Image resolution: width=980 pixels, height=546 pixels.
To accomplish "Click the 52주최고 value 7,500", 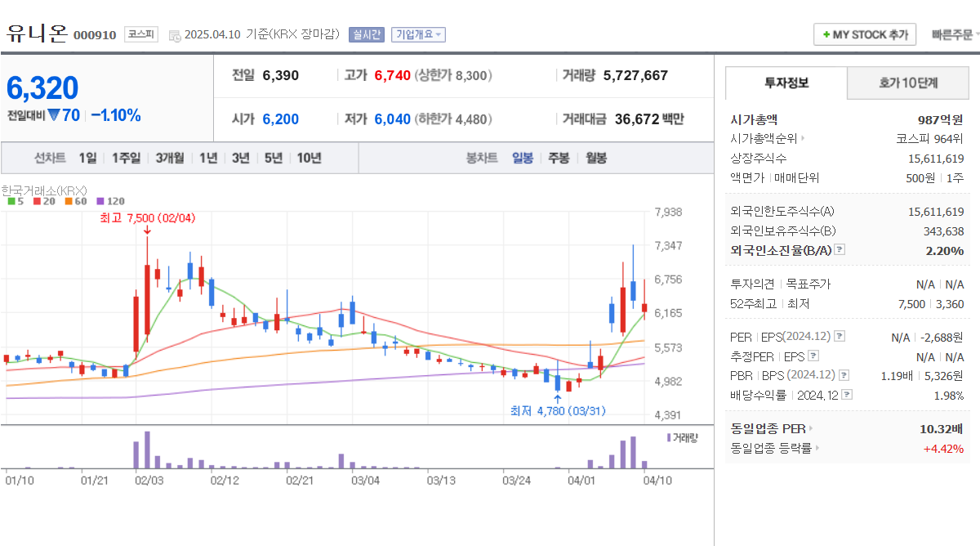I will [911, 304].
